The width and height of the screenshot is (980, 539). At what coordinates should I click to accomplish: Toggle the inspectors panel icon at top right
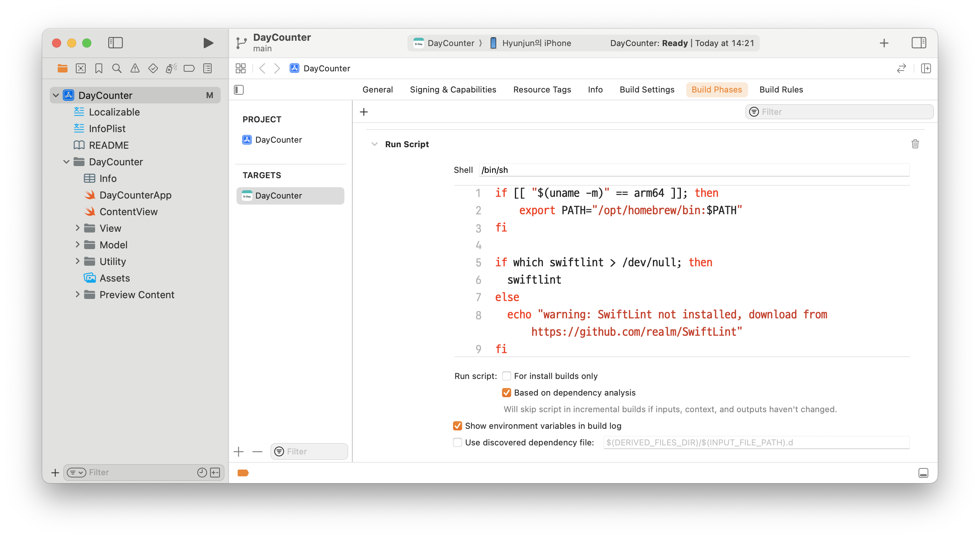click(919, 43)
